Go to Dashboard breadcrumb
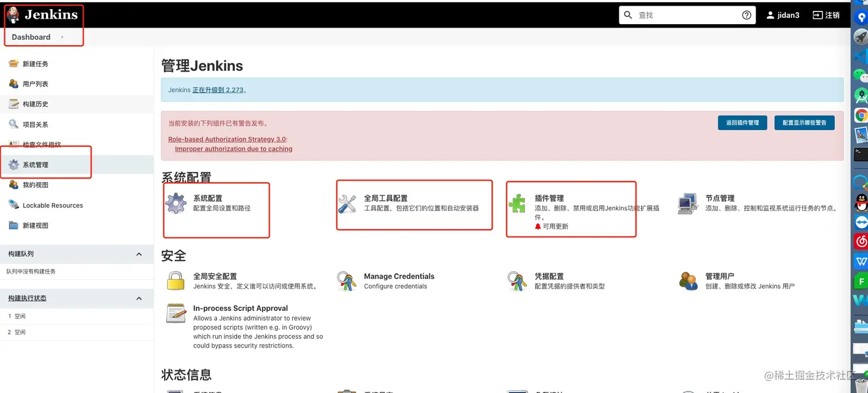The image size is (868, 393). [x=31, y=37]
